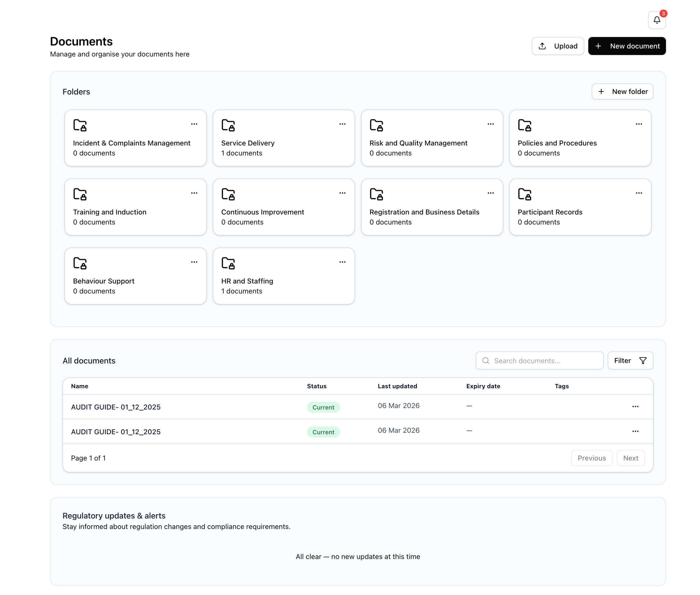
Task: Select Continuous Improvement folder title
Action: coord(262,212)
